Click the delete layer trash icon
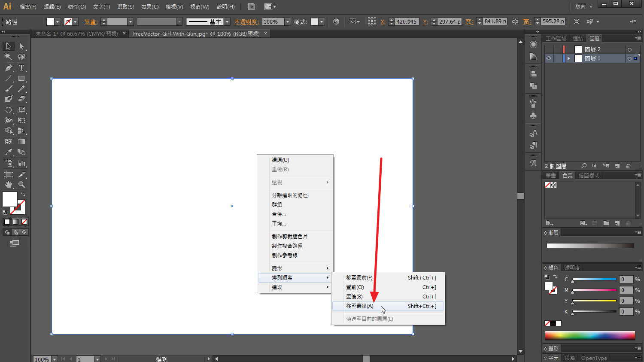This screenshot has height=362, width=644. tap(628, 166)
